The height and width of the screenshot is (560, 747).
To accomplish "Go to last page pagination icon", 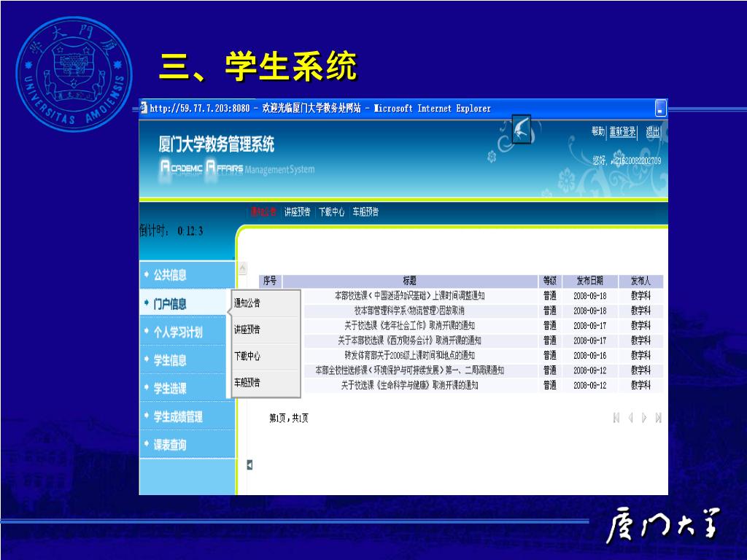I will coord(659,418).
